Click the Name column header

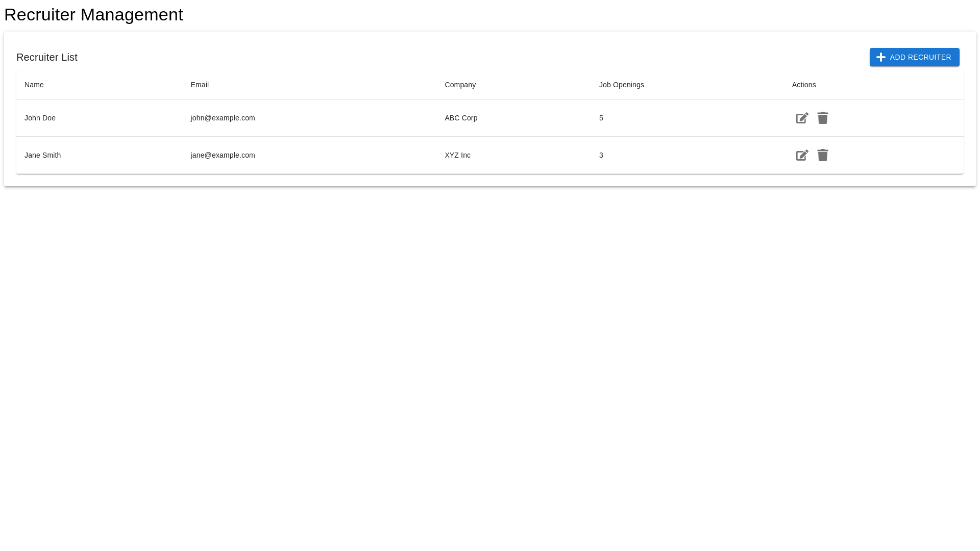[34, 85]
